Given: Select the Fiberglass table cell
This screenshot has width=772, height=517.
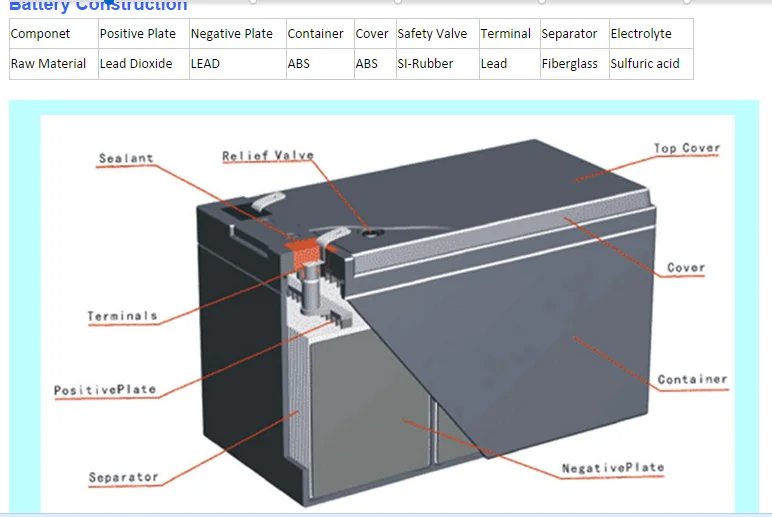Looking at the screenshot, I should [x=569, y=64].
